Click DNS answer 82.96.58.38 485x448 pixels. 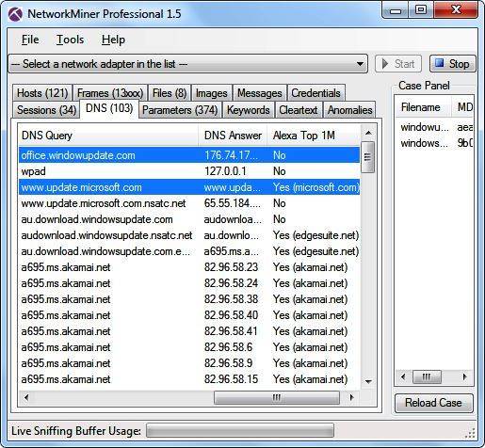coord(231,299)
